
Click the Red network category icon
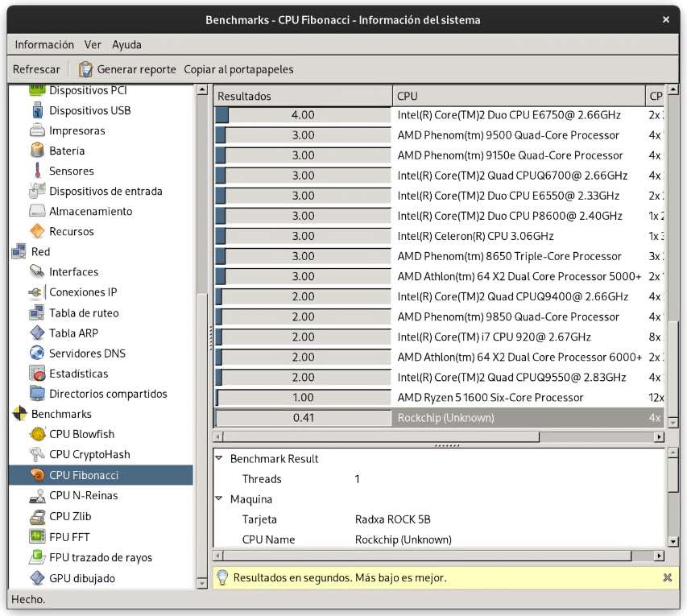coord(19,251)
